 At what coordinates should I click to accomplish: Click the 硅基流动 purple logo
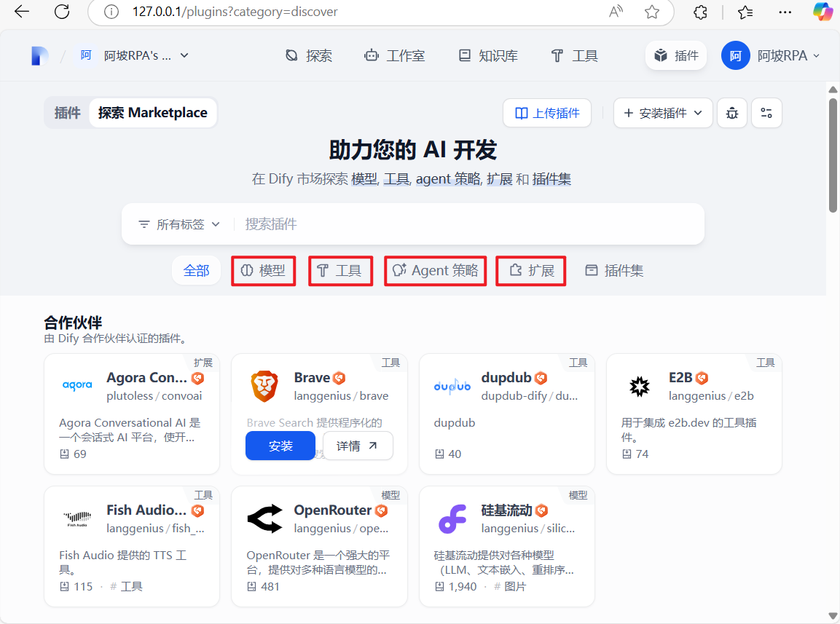point(452,519)
